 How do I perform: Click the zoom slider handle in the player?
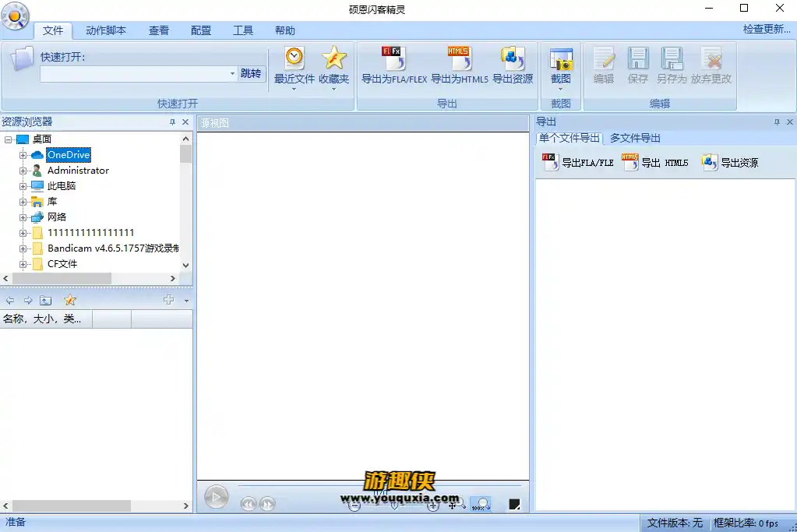pos(394,506)
